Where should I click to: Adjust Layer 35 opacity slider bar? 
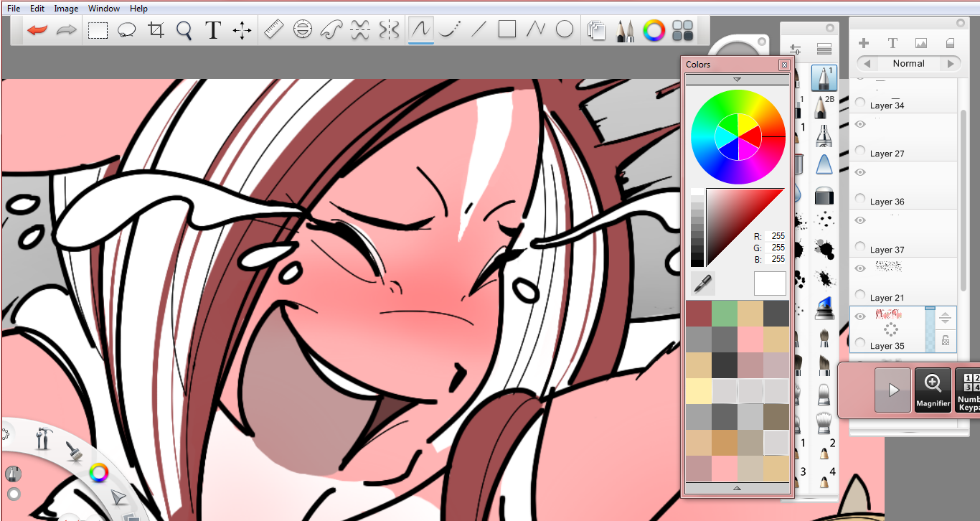click(930, 329)
